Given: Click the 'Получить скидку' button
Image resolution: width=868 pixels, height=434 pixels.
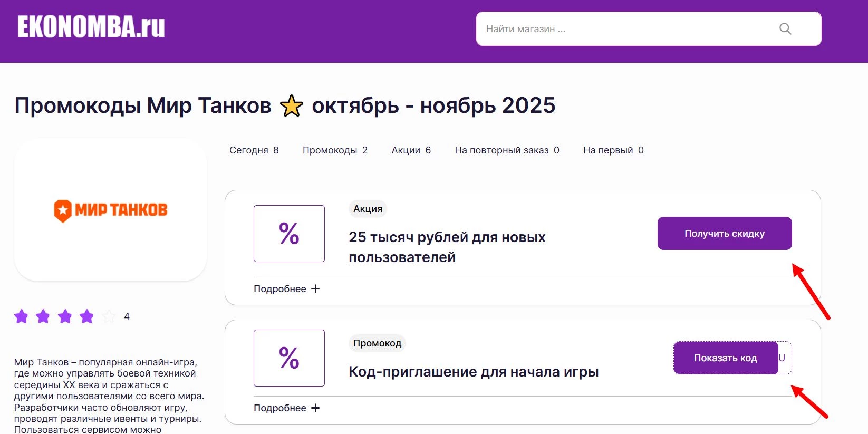Looking at the screenshot, I should tap(725, 233).
